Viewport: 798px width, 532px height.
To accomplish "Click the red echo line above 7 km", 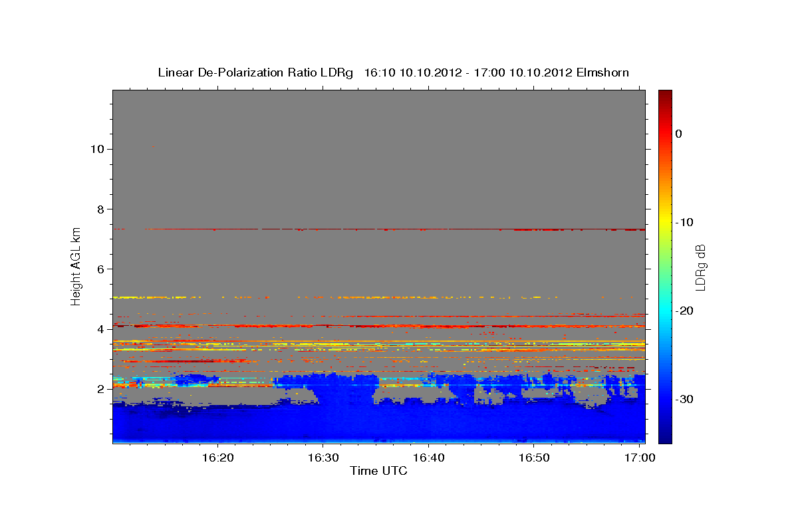I will coord(379,229).
